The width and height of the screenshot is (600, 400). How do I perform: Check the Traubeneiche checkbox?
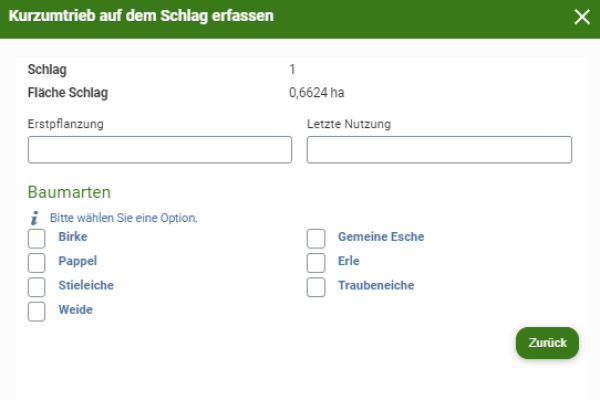point(316,287)
